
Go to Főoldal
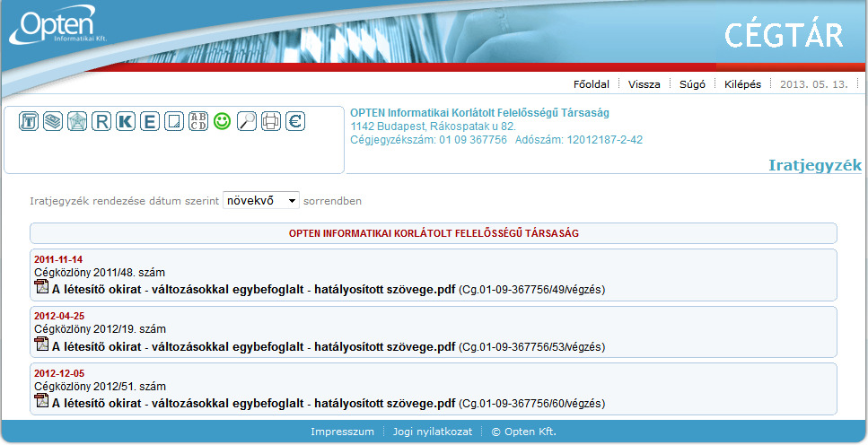[592, 84]
